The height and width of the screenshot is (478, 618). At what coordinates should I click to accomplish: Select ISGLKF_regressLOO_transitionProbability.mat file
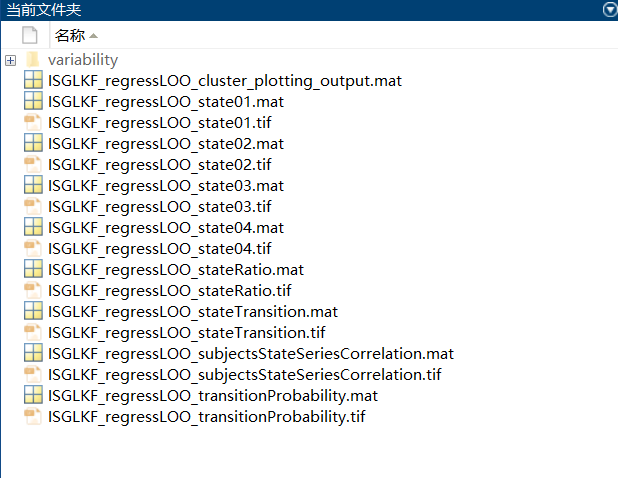(x=213, y=396)
